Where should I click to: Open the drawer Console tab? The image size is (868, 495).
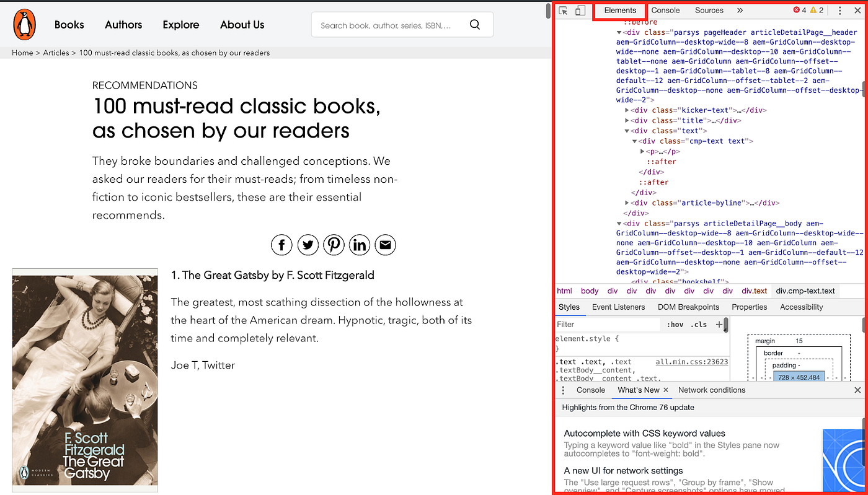pos(591,390)
